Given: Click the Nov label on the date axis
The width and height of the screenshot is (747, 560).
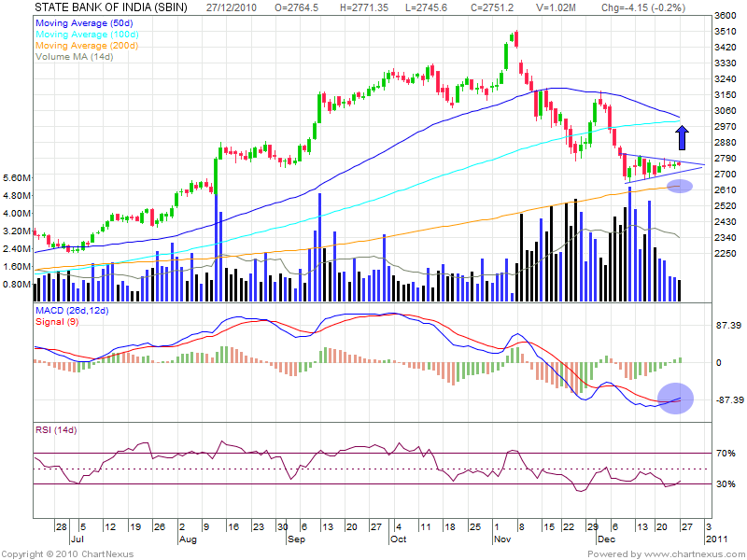Looking at the screenshot, I should 502,539.
